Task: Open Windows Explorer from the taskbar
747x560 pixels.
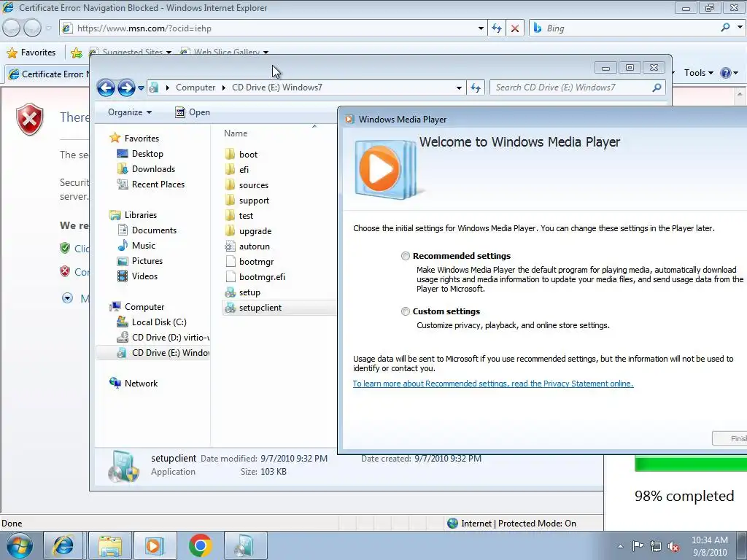Action: [x=109, y=545]
